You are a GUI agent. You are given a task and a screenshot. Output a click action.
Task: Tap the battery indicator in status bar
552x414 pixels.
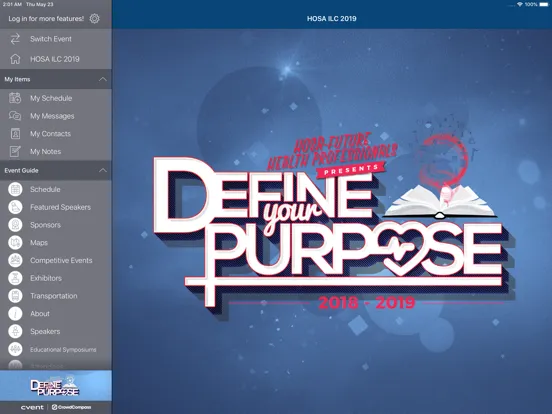tap(544, 4)
